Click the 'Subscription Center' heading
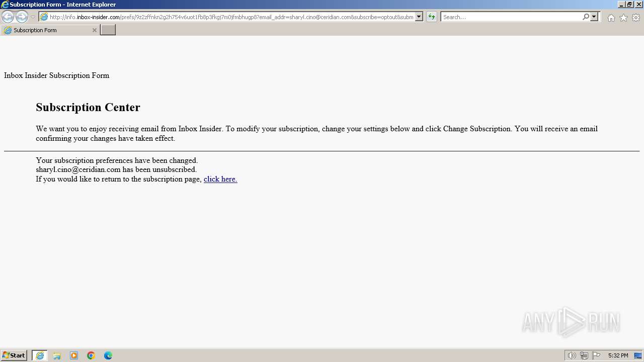Viewport: 644px width, 362px height. (x=88, y=107)
